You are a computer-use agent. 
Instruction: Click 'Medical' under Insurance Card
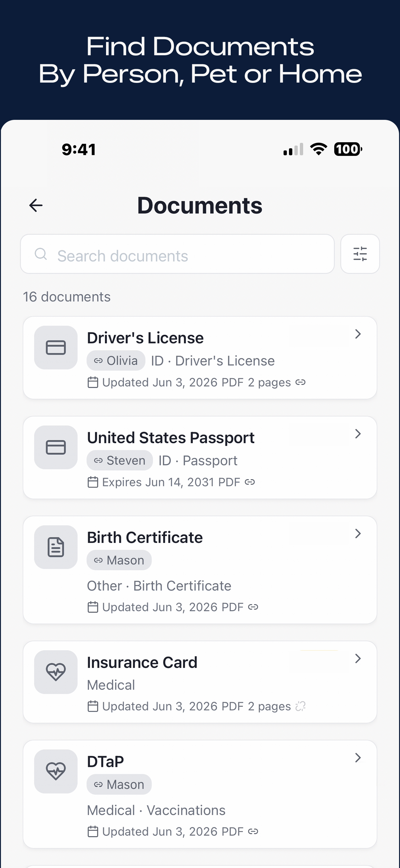pos(111,685)
